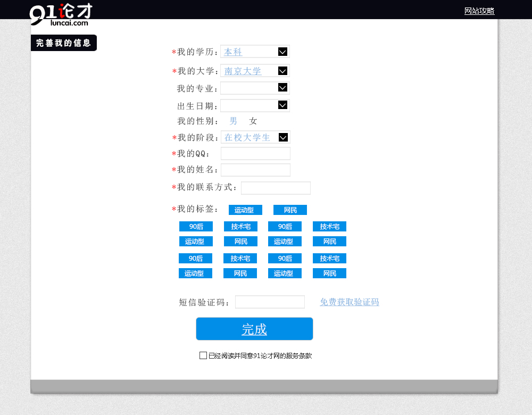Tick the 服务条款 agreement checkbox
This screenshot has height=415, width=532.
[x=203, y=355]
